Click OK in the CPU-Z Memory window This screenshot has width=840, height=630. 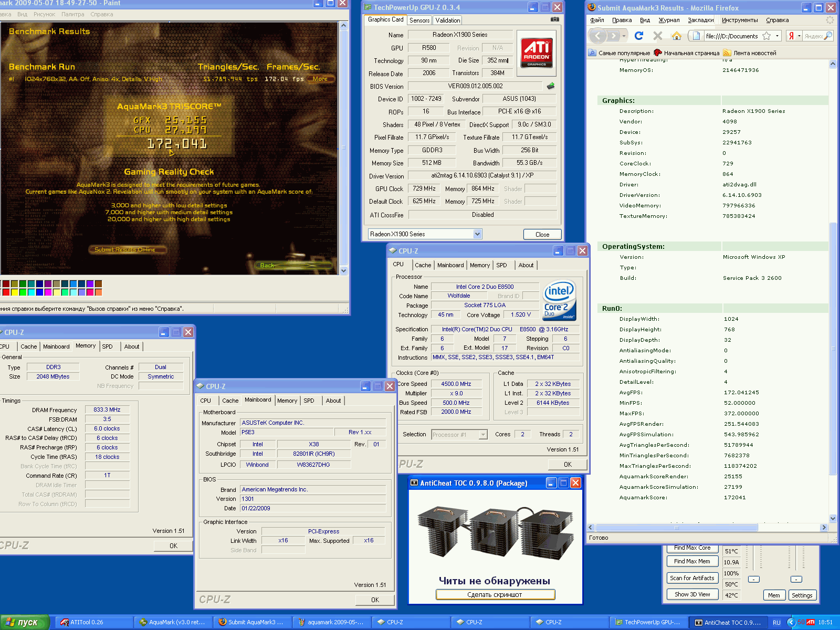[x=173, y=545]
